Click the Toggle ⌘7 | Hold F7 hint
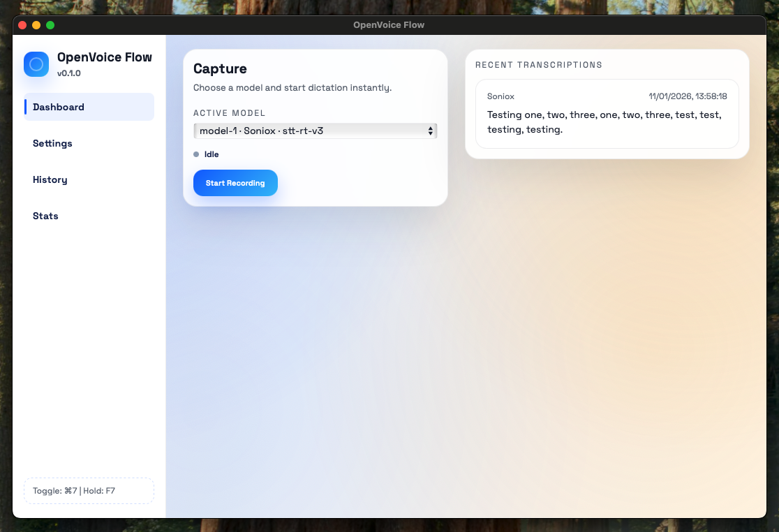Screen dimensions: 779x532 coord(89,491)
